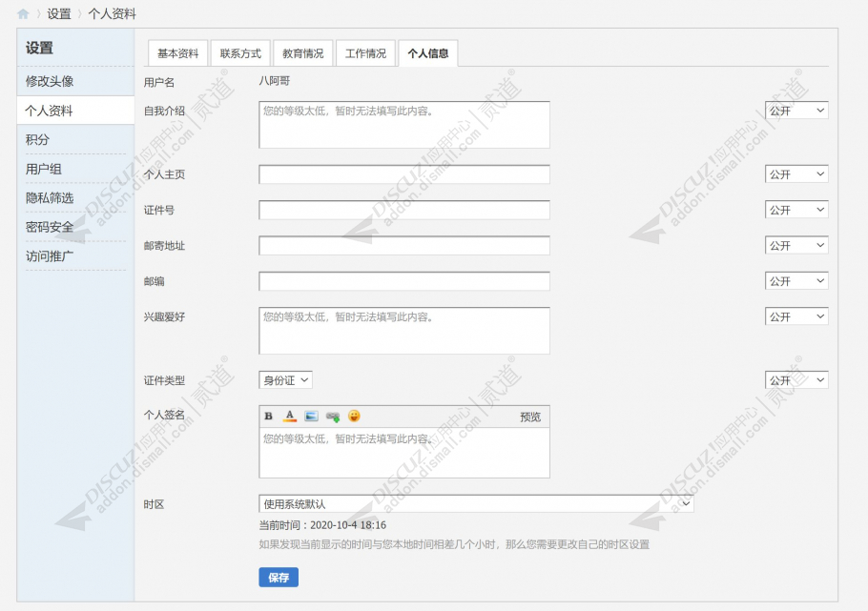Open privacy dropdown for 邮编
The image size is (868, 611).
(796, 281)
